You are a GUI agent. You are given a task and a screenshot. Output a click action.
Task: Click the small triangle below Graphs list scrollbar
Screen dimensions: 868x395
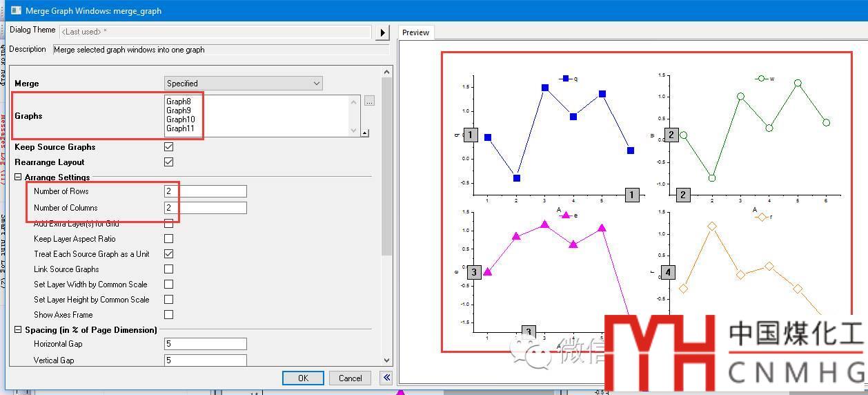(365, 133)
